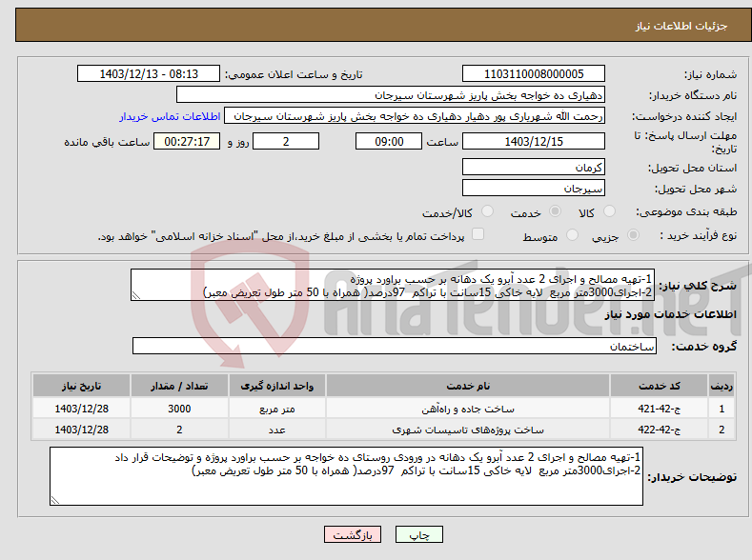Click the ساخت جاده و راه‌آهن cell
The width and height of the screenshot is (752, 560).
coord(468,409)
